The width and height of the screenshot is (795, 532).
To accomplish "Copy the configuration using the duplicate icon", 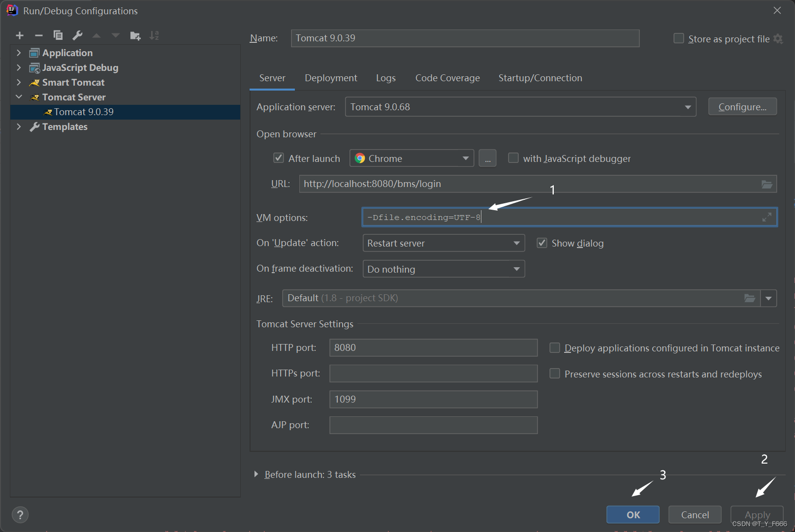I will [58, 35].
